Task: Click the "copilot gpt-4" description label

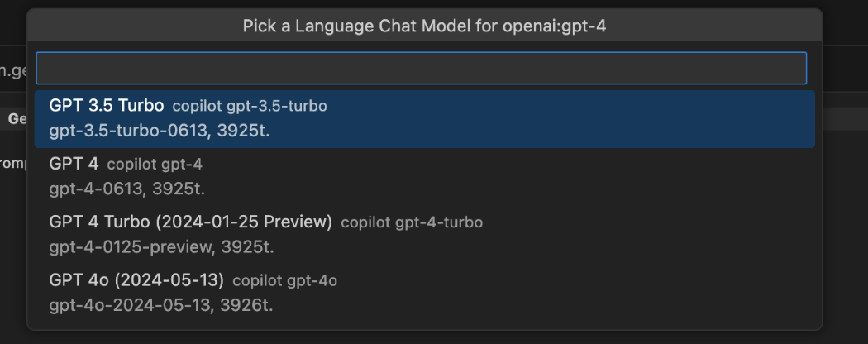Action: tap(155, 165)
